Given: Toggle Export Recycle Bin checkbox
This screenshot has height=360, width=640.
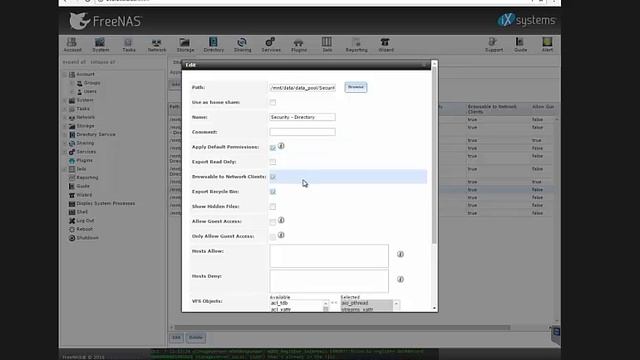Looking at the screenshot, I should (273, 192).
